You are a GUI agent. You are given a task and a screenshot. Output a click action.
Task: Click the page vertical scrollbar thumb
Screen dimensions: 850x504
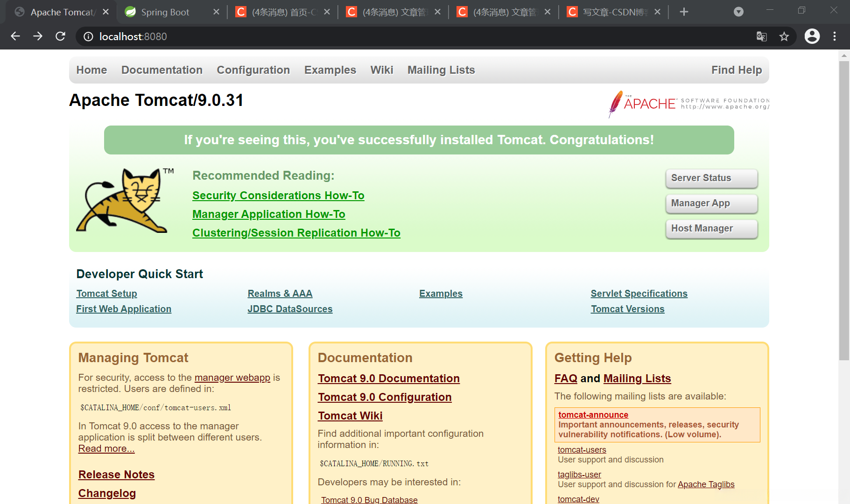point(844,210)
